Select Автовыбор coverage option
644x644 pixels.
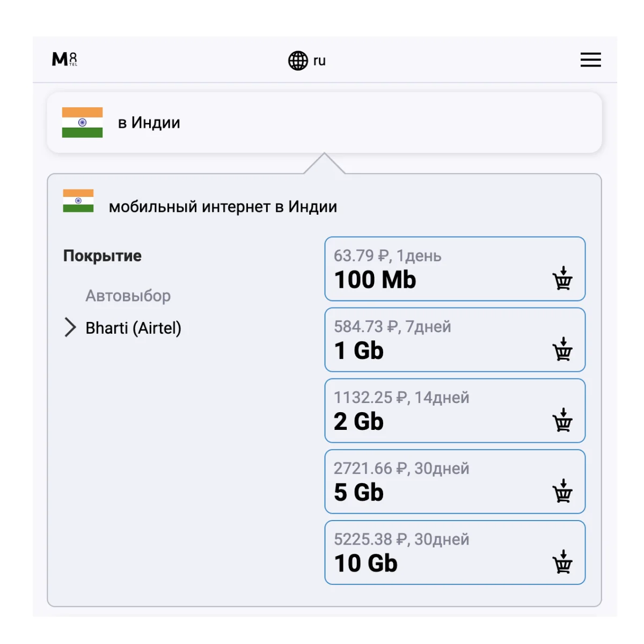(x=128, y=296)
